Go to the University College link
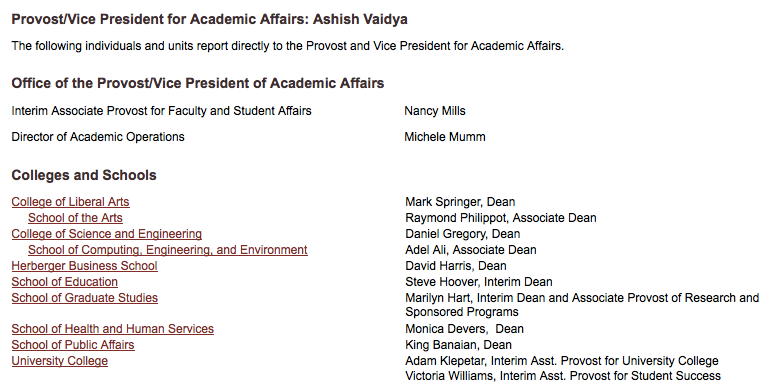Viewport: 777px width, 389px height. pos(59,360)
